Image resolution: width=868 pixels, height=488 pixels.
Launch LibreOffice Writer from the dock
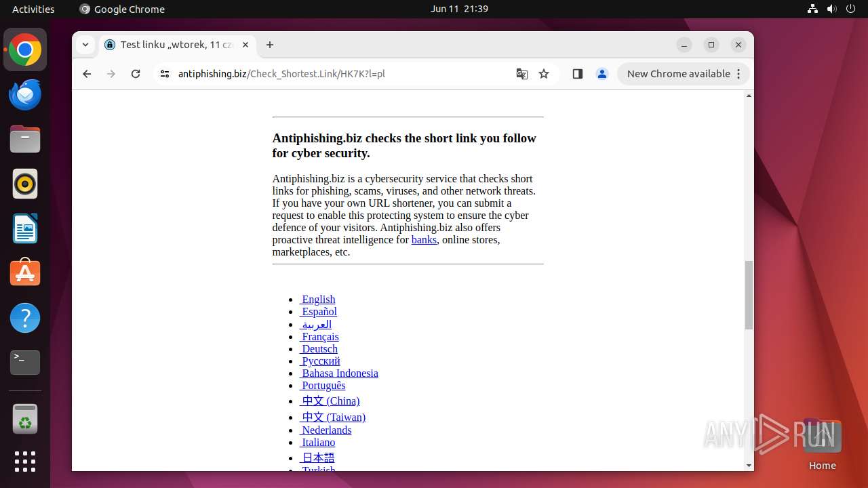[25, 228]
